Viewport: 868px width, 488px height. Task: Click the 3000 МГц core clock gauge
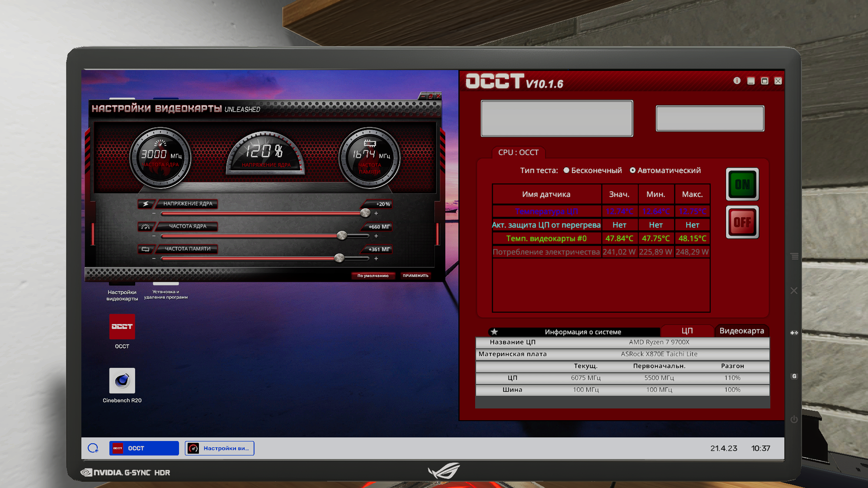[x=160, y=158]
